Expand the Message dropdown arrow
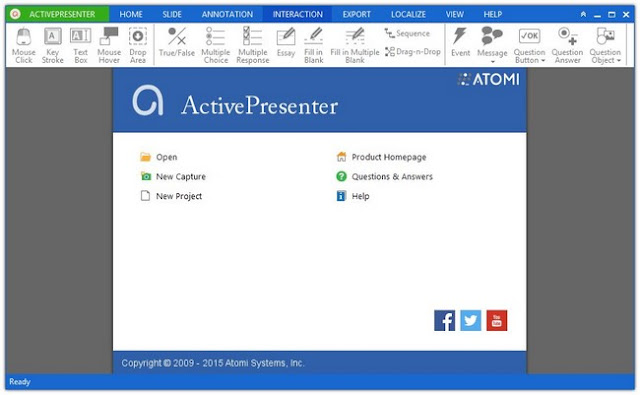 tap(492, 62)
